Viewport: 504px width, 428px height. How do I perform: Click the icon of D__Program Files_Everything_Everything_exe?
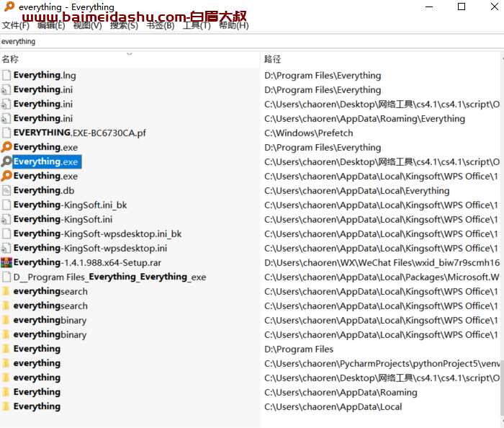pos(6,277)
